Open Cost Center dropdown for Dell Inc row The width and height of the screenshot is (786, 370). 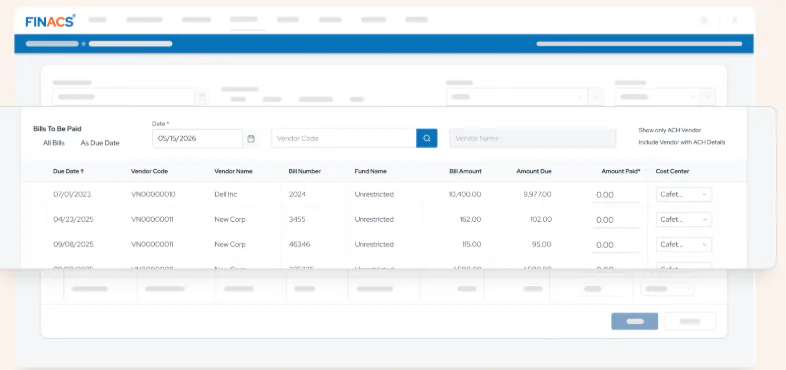[684, 195]
